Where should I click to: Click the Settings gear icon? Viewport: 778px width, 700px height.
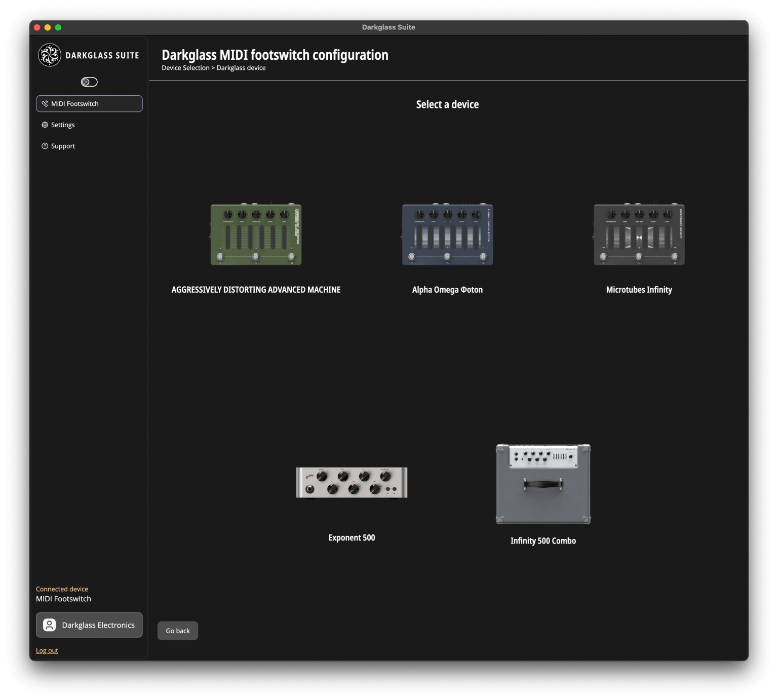pyautogui.click(x=45, y=125)
